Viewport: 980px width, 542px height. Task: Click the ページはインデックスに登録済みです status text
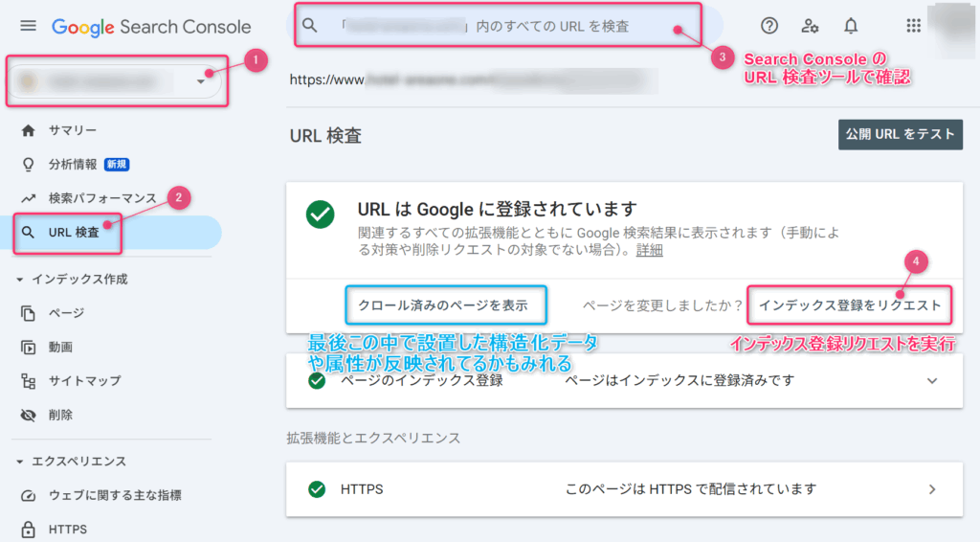point(679,381)
